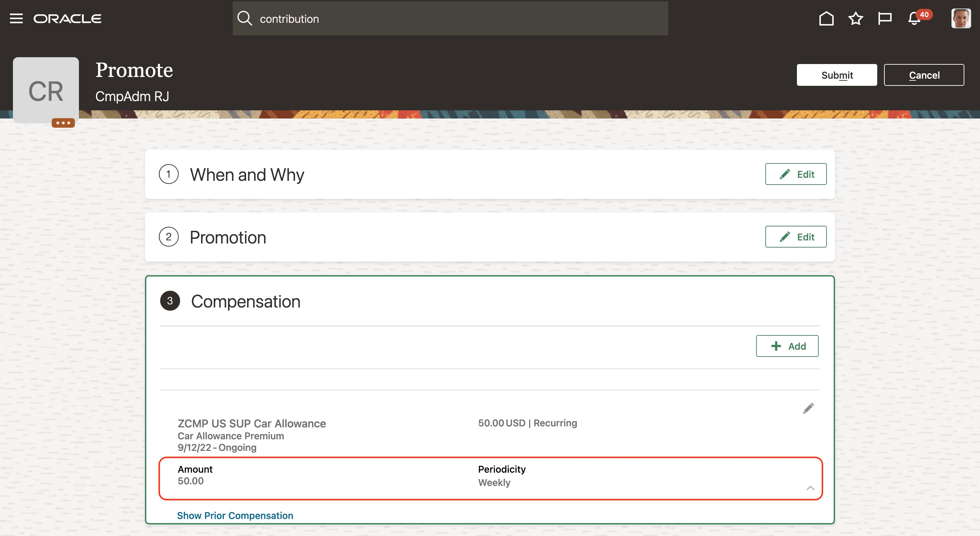Viewport: 980px width, 536px height.
Task: Open notifications bell with 40 badge
Action: click(x=914, y=18)
